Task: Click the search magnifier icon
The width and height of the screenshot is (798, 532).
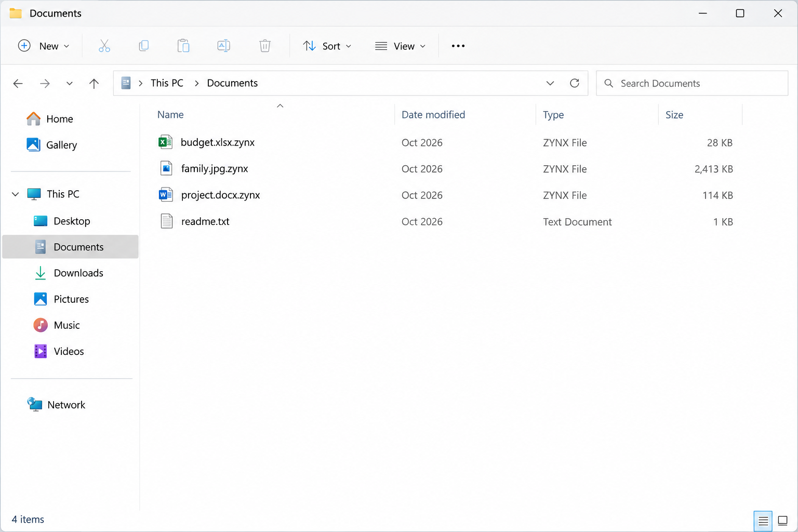Action: coord(609,83)
